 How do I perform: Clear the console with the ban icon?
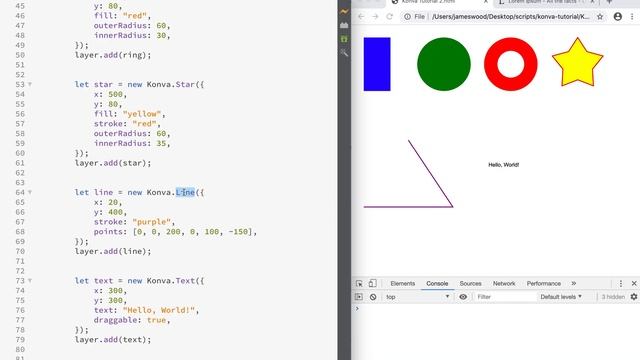(373, 297)
